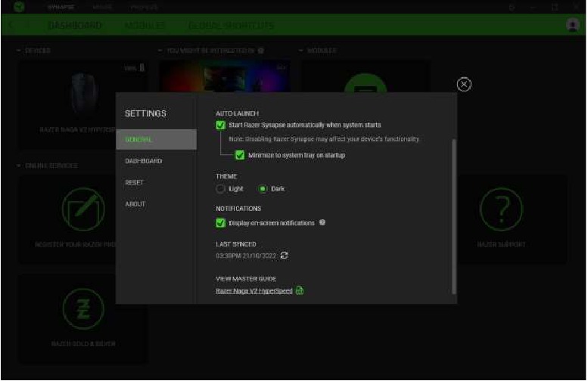Viewport: 588px width, 381px height.
Task: Collapse the Online Services section
Action: pos(18,165)
